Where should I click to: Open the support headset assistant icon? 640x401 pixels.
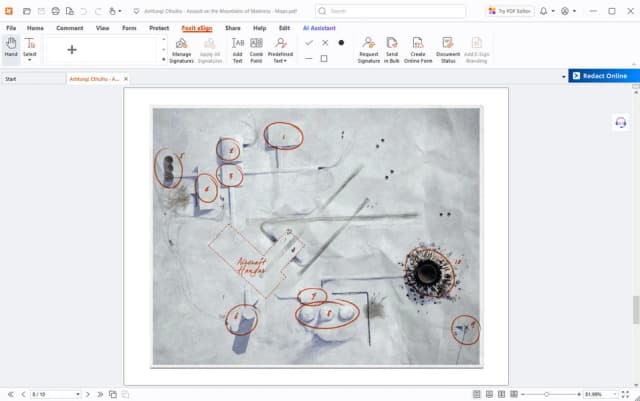tap(620, 123)
